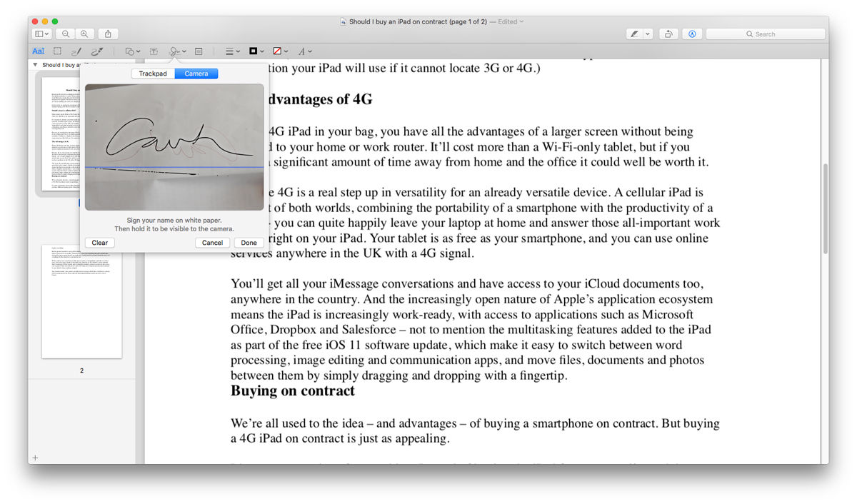
Task: Open the Share icon in the toolbar
Action: (x=107, y=34)
